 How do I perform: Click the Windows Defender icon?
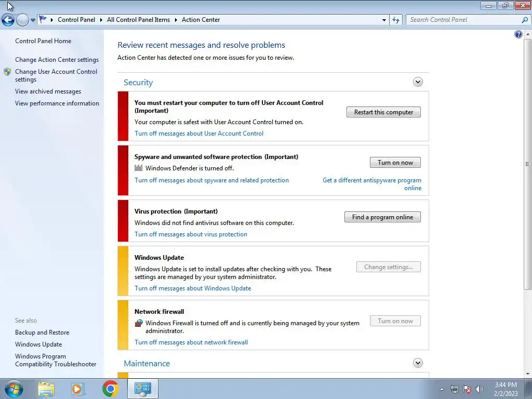(138, 168)
